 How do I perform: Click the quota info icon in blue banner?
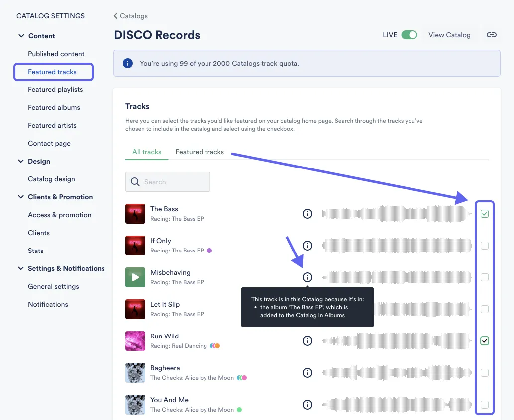pos(128,63)
